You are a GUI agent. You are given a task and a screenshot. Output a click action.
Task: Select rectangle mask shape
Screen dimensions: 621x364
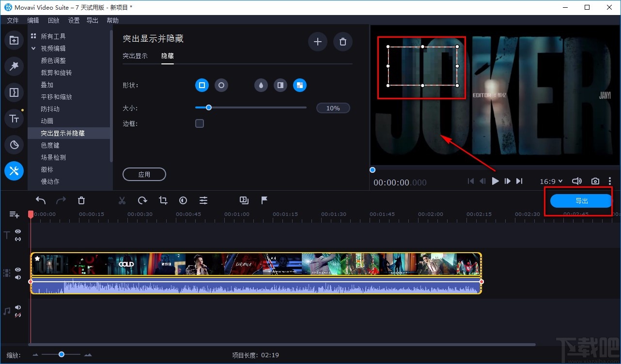point(202,85)
